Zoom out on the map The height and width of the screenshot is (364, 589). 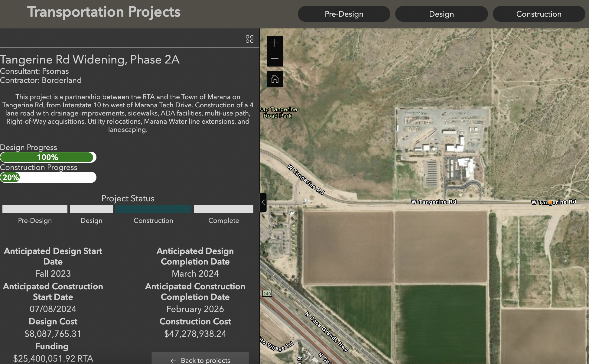click(x=275, y=59)
